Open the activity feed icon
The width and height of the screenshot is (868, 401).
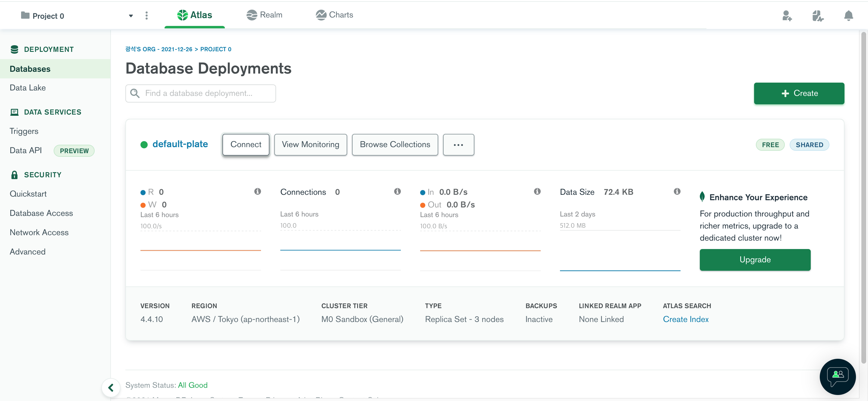click(x=818, y=15)
